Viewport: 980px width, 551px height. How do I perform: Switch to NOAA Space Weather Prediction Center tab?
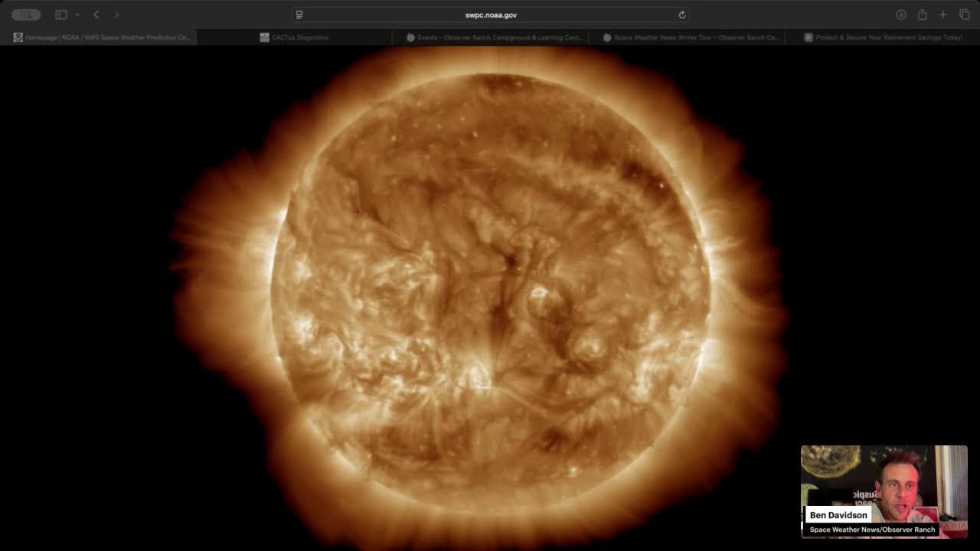(100, 37)
